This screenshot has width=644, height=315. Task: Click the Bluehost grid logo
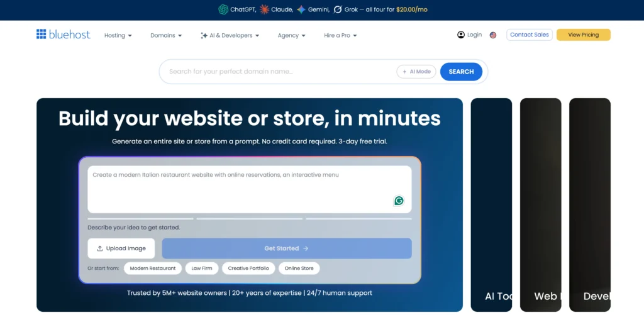pos(41,34)
